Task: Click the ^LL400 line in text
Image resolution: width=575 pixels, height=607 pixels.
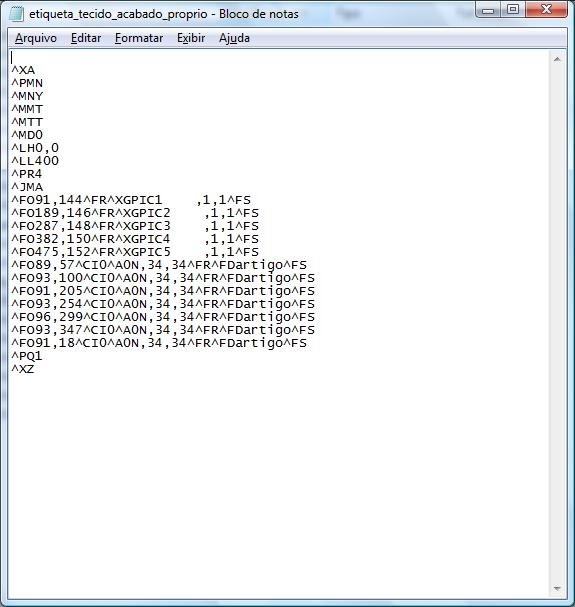Action: [35, 161]
